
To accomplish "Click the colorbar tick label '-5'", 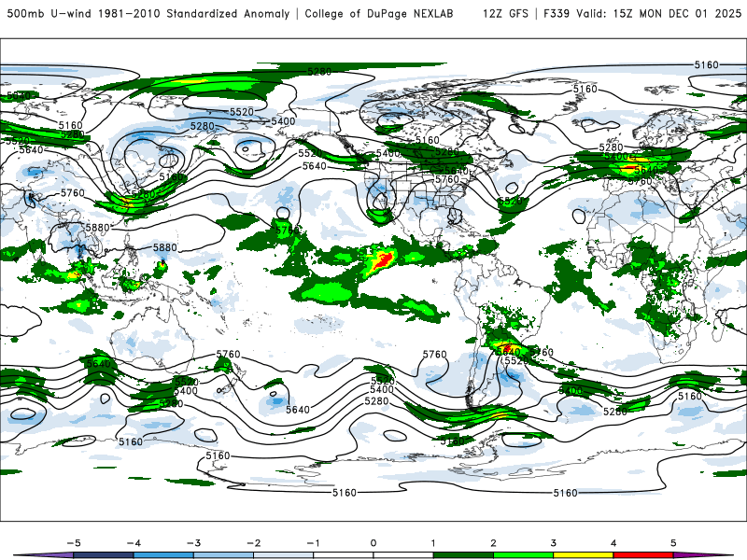I will (x=74, y=543).
